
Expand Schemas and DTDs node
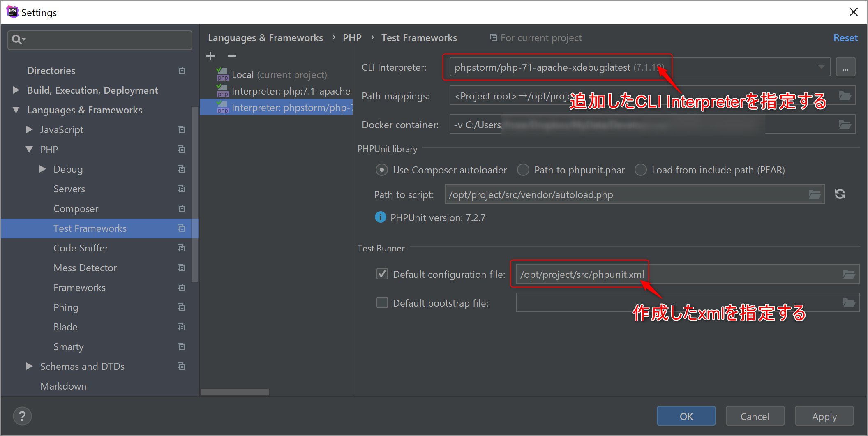[x=29, y=366]
